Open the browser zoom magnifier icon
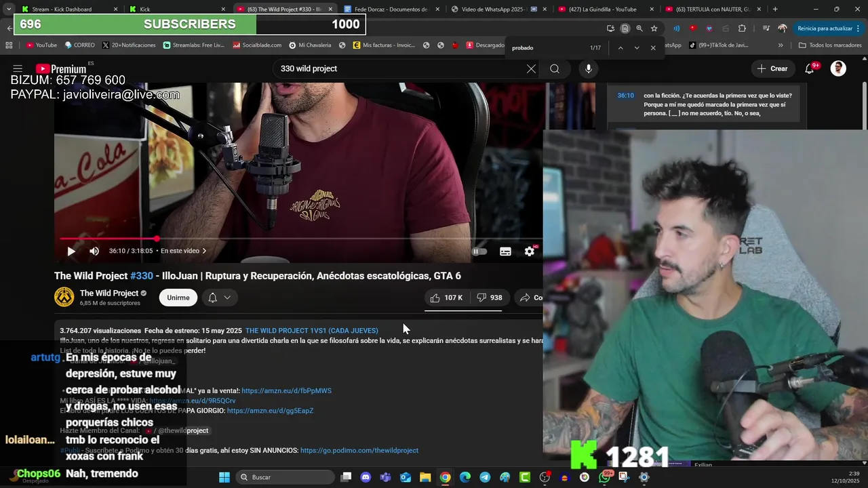 (639, 28)
